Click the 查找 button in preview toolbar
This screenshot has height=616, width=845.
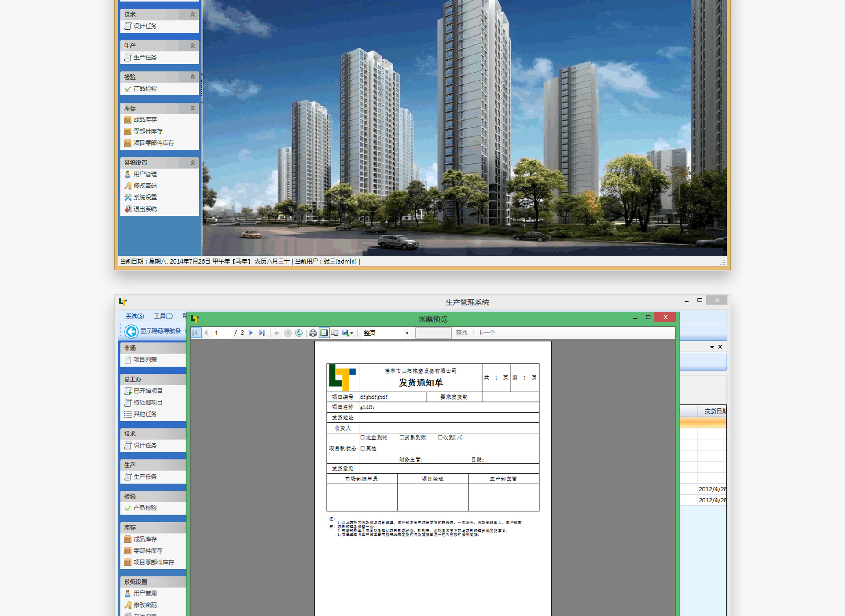462,333
